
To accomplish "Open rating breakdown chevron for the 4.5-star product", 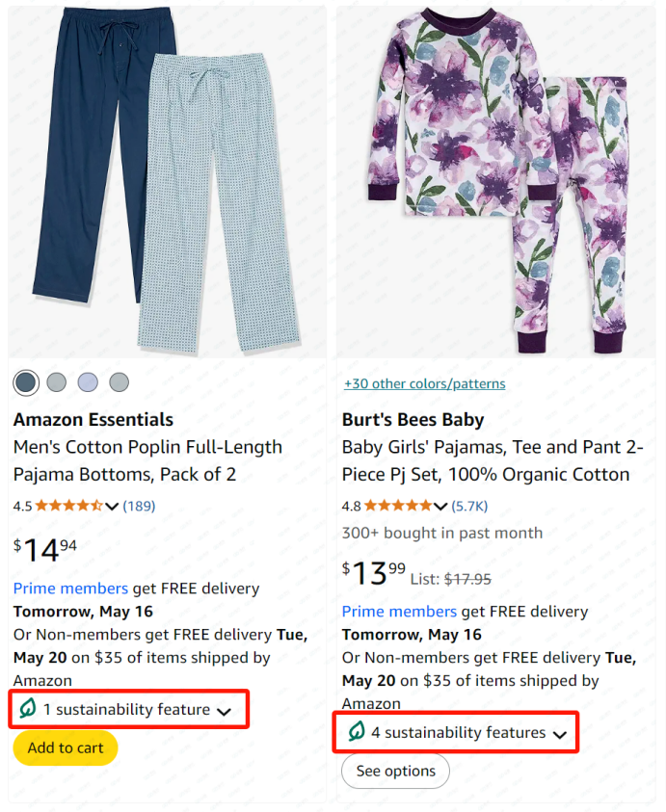I will [112, 507].
